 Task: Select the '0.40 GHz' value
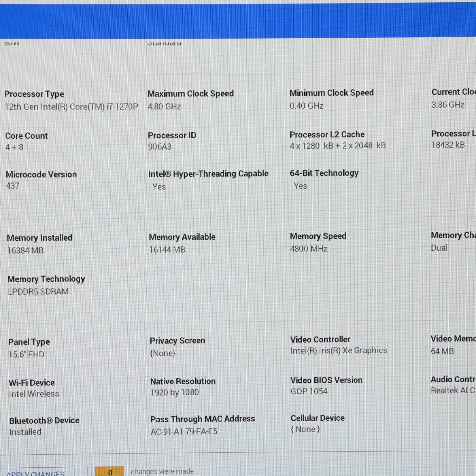(306, 106)
